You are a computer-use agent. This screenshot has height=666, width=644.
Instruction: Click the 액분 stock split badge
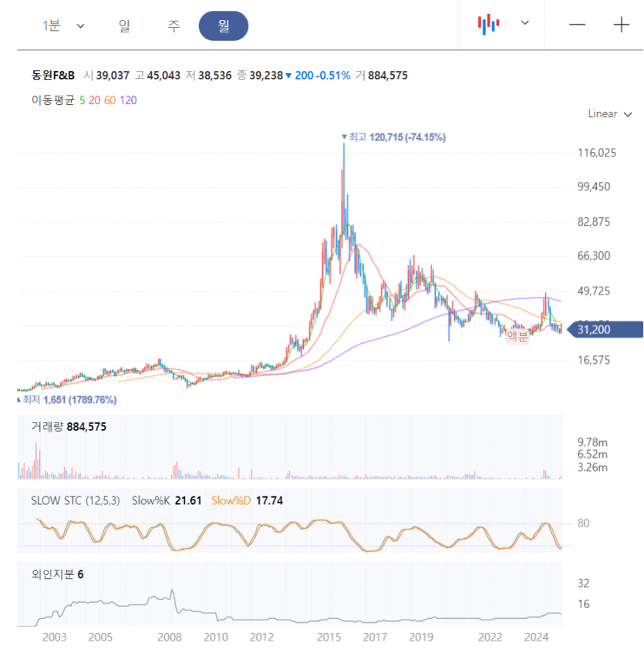[518, 336]
